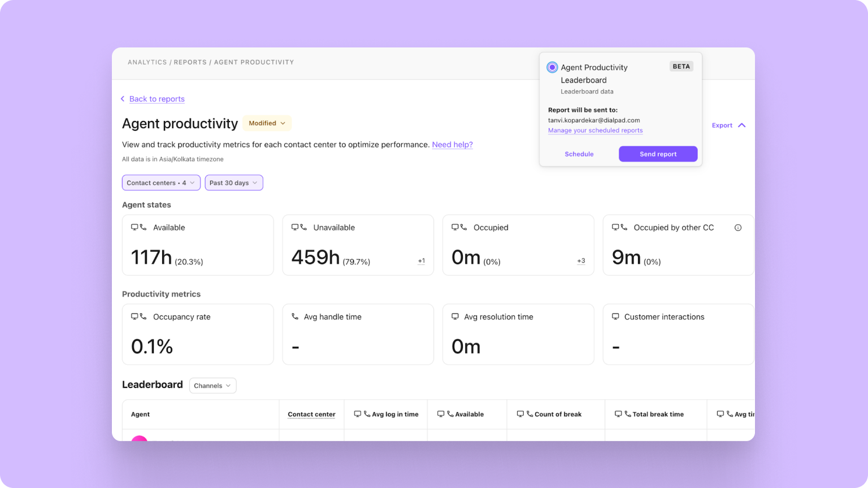This screenshot has height=488, width=868.
Task: Click the monitor icon in Count of break column header
Action: click(520, 413)
